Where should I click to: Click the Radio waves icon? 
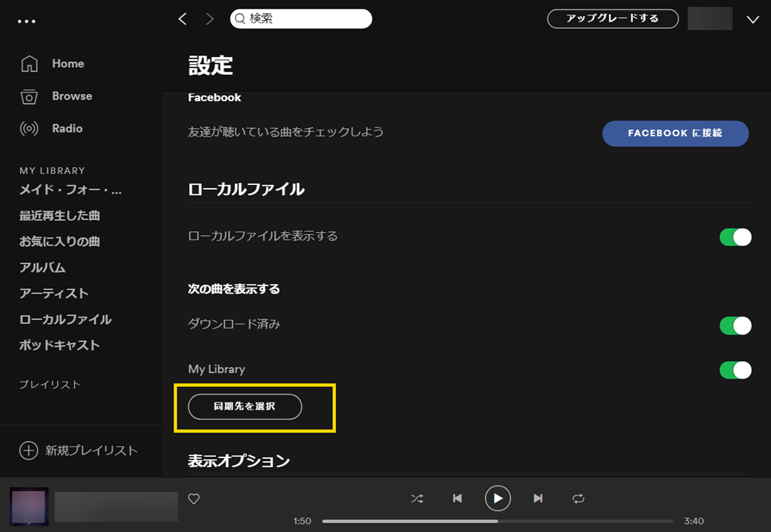tap(29, 129)
